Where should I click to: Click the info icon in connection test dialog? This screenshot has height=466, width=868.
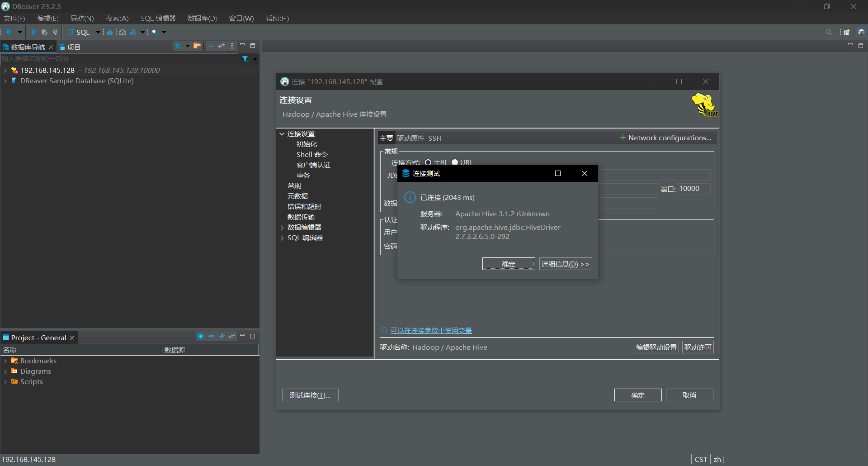410,197
